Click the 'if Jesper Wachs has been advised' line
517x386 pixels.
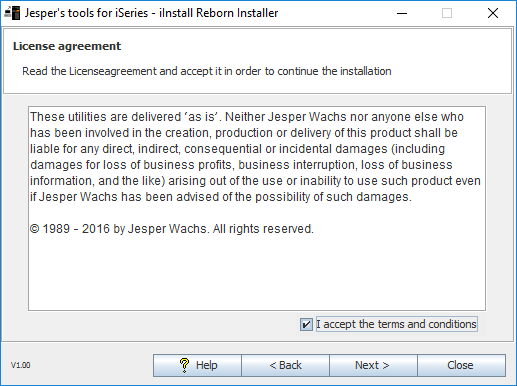[x=221, y=197]
